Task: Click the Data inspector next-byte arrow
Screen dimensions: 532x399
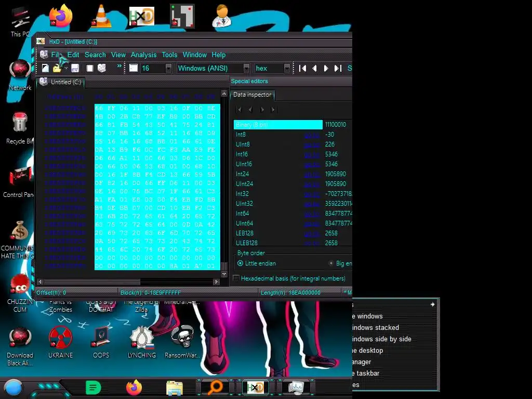Action: [262, 109]
